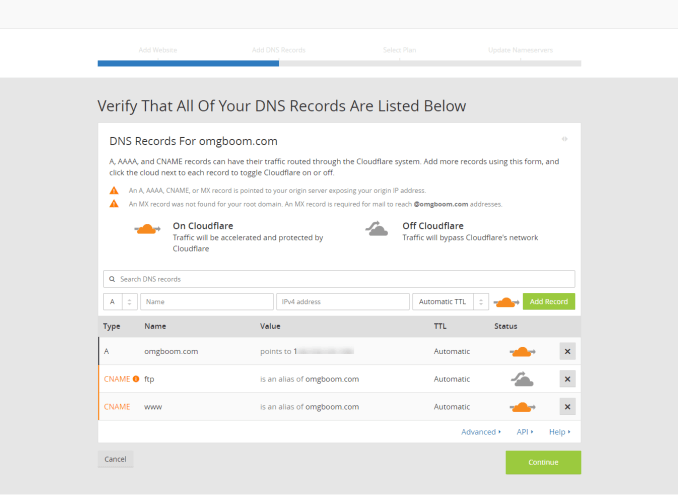Toggle Cloudflare cloud for www CNAME record
The width and height of the screenshot is (678, 495).
pyautogui.click(x=522, y=407)
